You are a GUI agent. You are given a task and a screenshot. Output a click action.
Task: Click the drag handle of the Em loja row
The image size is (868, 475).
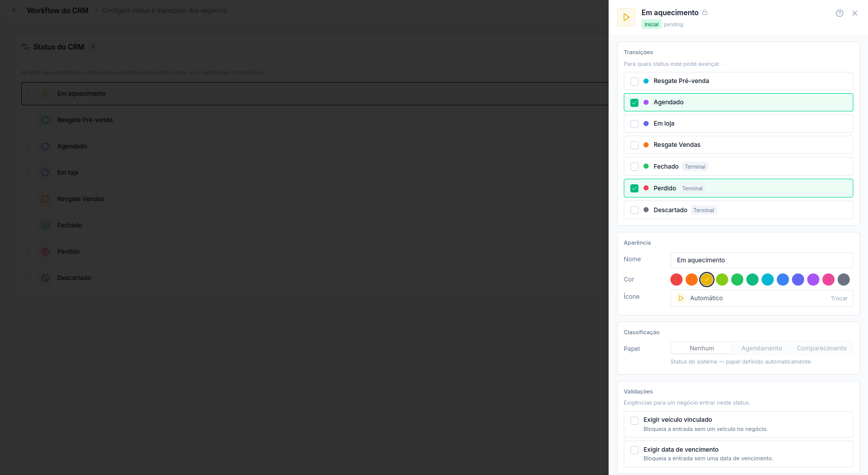pyautogui.click(x=29, y=173)
